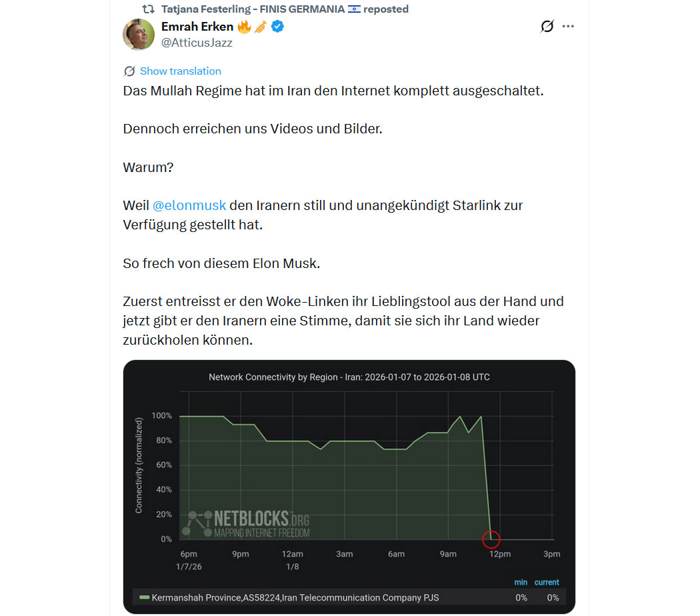
Task: Open the @elonmusk mention link
Action: (x=189, y=205)
